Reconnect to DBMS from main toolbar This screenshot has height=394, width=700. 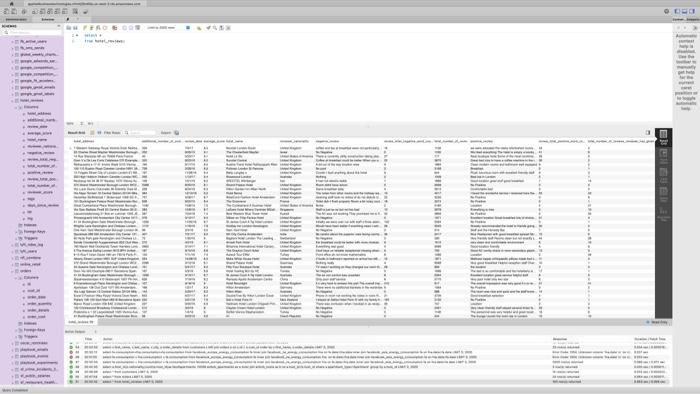pos(85,12)
